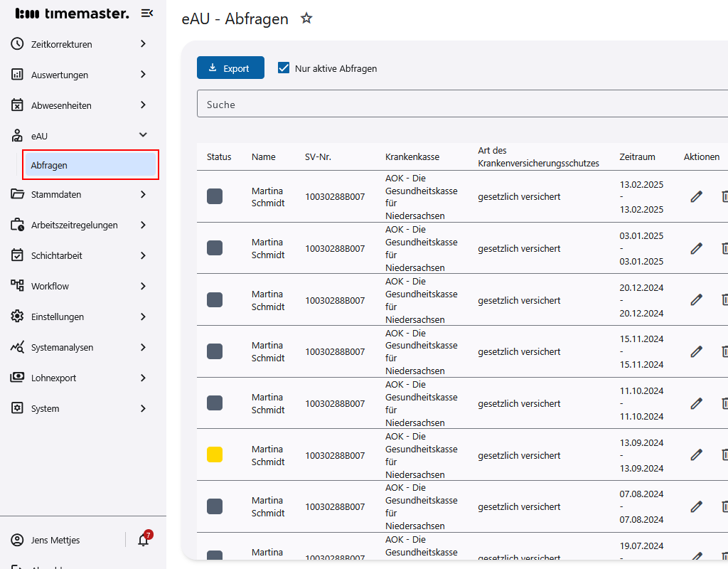Screen dimensions: 728x569
Task: Uncheck the Nur aktive Abfragen checkbox
Action: click(284, 68)
